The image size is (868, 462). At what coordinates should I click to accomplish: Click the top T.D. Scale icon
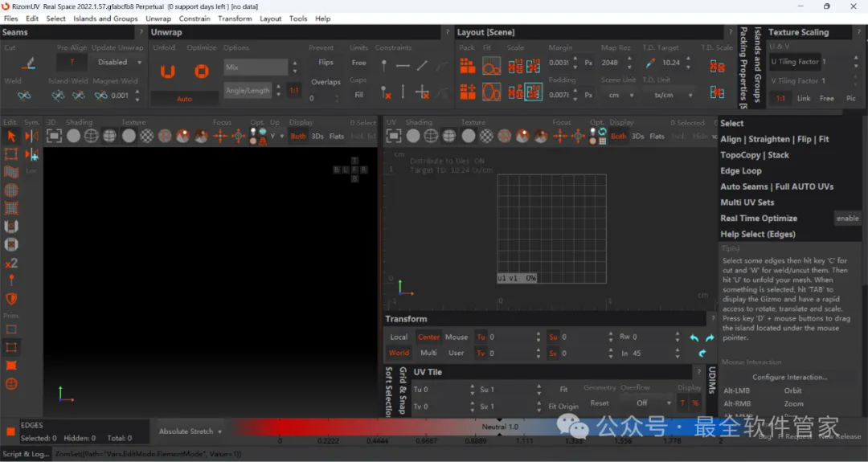[718, 67]
